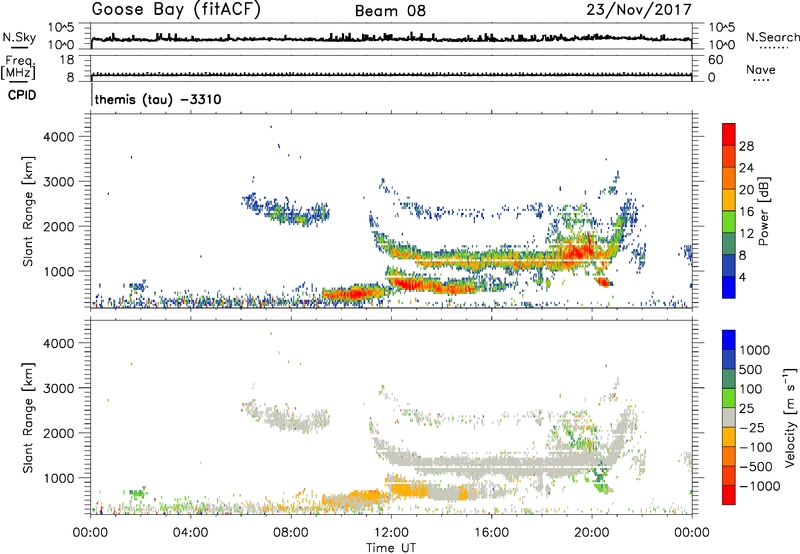Click blue bottom segment of power colorbar
Image resolution: width=800 pixels, height=554 pixels.
coord(729,287)
